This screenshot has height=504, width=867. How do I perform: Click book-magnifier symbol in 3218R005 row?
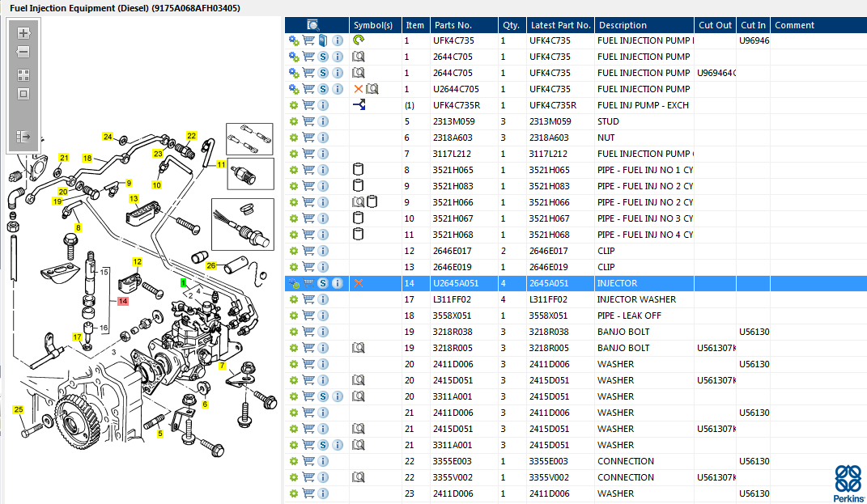click(x=359, y=348)
